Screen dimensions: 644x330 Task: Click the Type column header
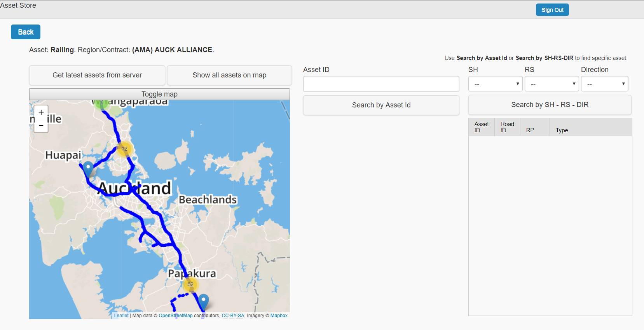[x=562, y=130]
